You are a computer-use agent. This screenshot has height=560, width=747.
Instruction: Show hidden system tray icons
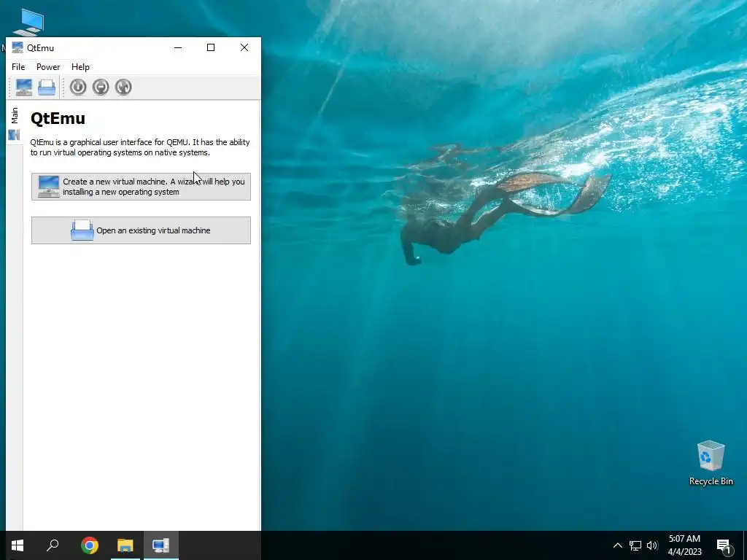[x=617, y=545]
